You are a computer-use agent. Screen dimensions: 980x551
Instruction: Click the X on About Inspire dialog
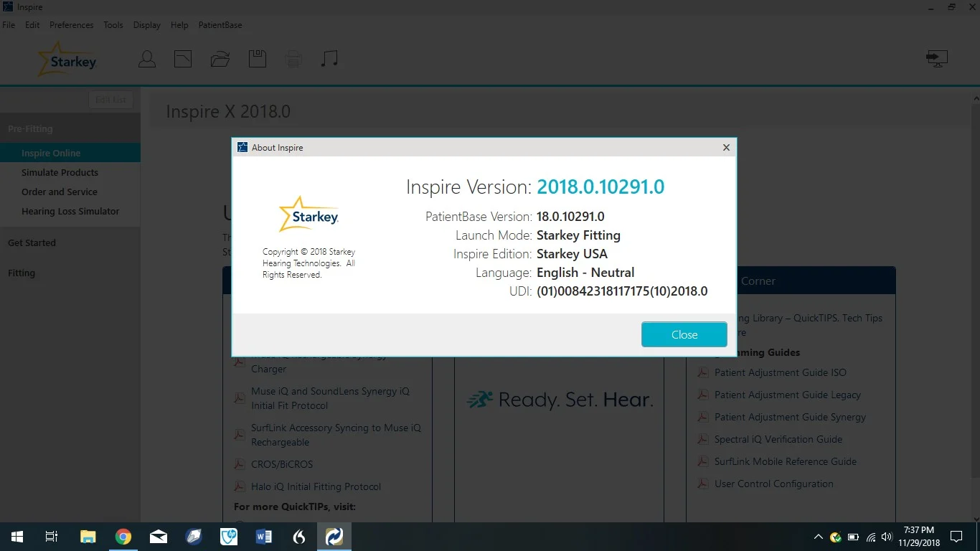point(726,147)
